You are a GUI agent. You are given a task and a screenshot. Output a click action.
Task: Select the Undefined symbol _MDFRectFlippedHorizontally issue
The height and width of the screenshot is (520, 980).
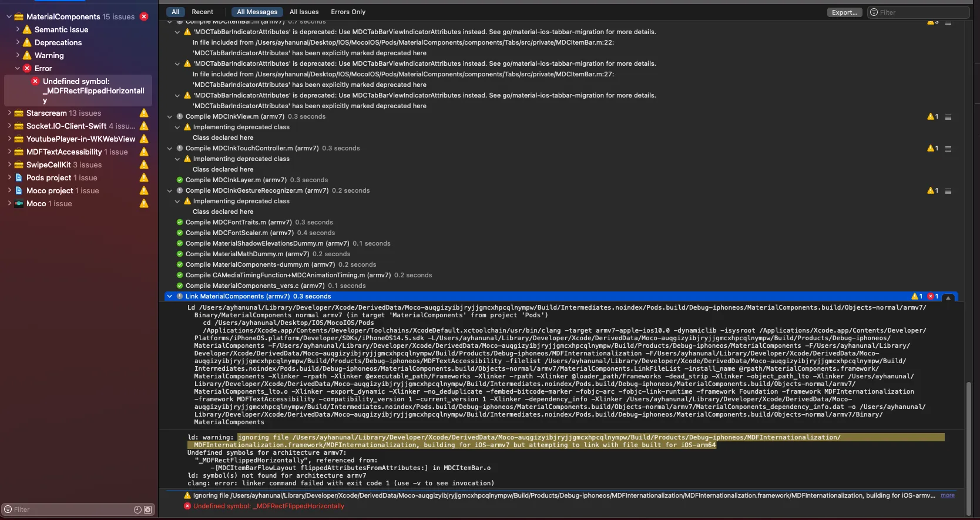pos(78,90)
